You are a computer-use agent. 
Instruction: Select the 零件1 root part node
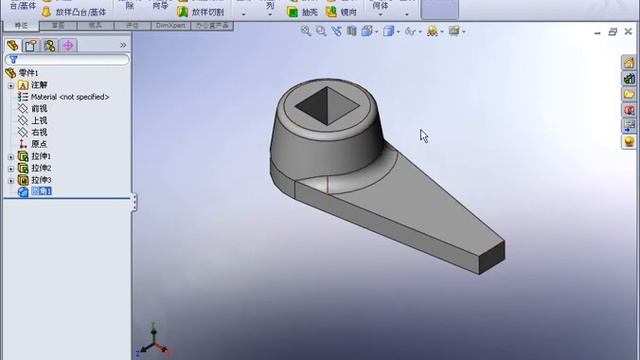(22, 73)
